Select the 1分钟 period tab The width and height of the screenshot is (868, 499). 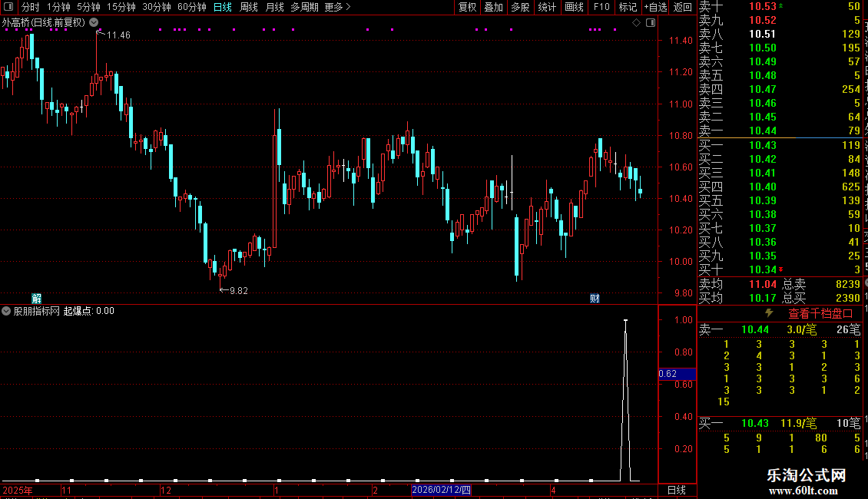coord(58,7)
